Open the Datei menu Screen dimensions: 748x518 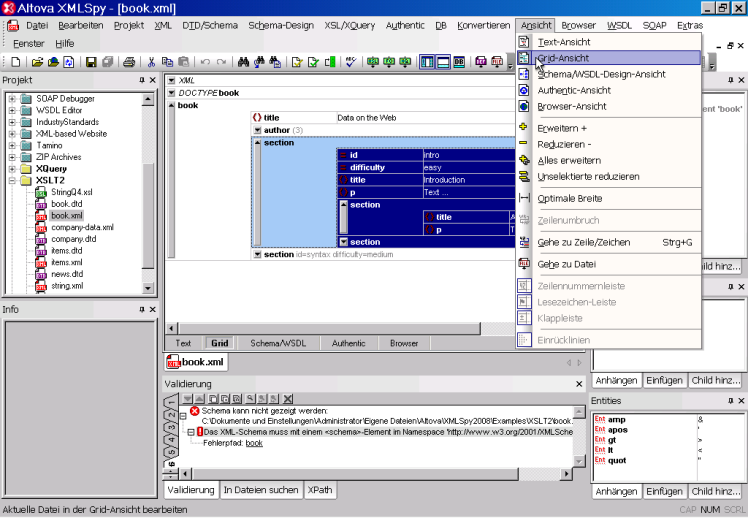point(37,25)
